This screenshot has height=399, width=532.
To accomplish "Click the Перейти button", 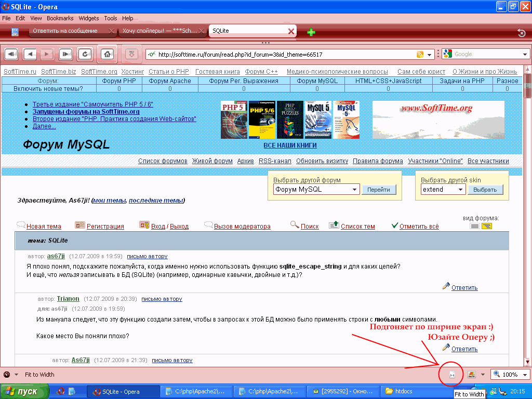I will (x=379, y=190).
